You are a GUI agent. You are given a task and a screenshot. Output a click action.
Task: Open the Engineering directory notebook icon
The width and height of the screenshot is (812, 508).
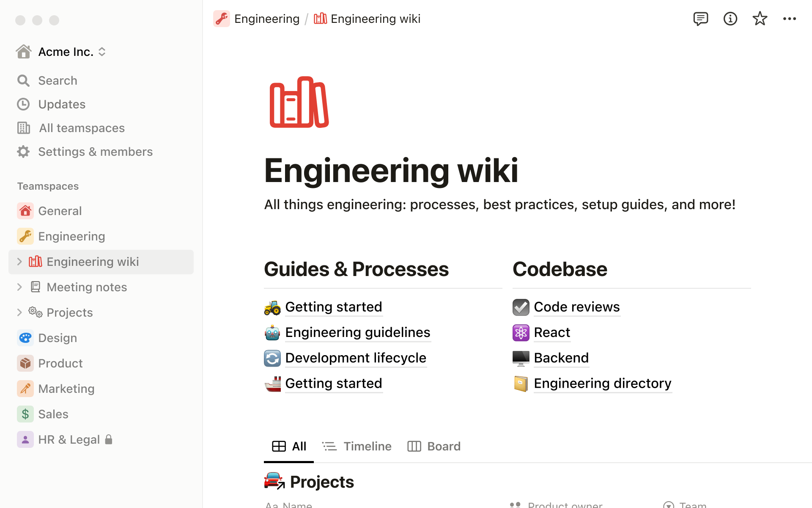520,384
